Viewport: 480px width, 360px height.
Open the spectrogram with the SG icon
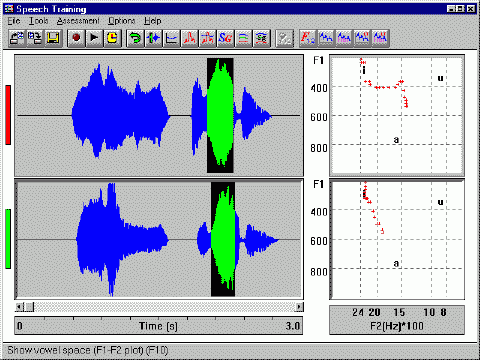coord(225,38)
